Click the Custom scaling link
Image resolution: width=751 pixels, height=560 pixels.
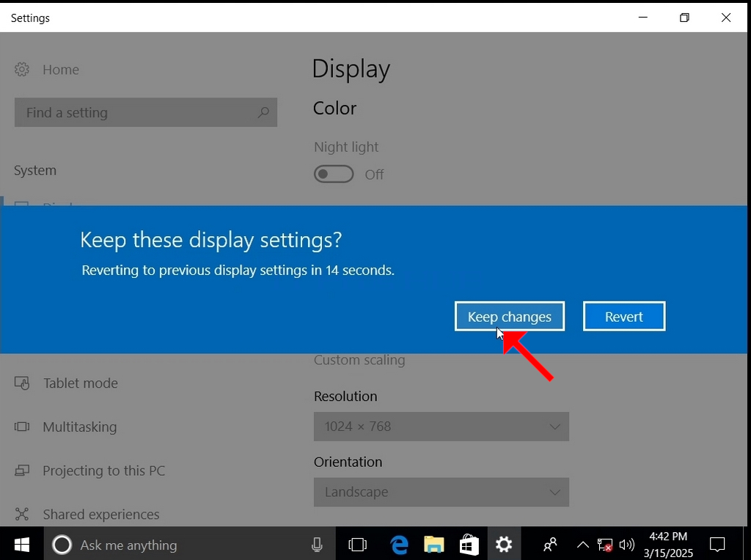point(359,360)
